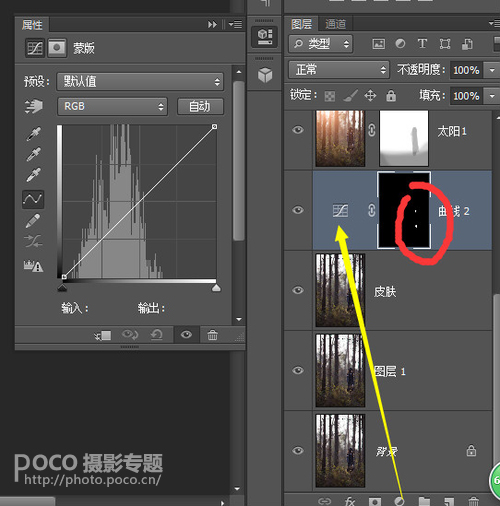Move the white point input slider

[216, 288]
